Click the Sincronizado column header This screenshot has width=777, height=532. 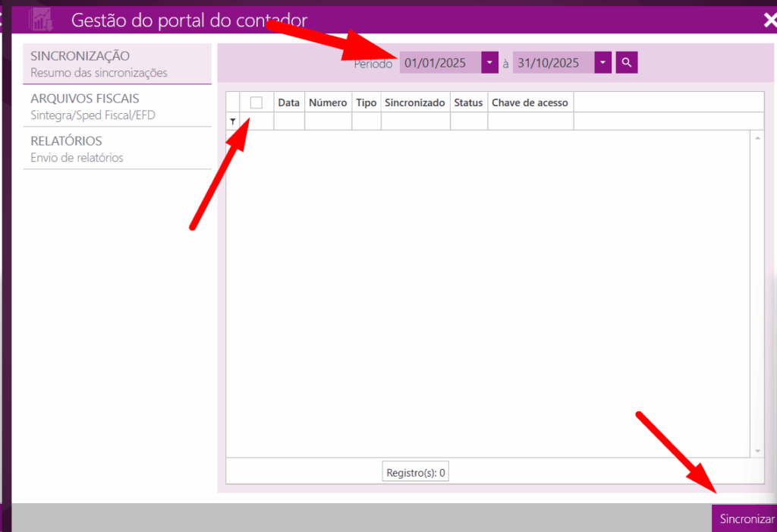tap(415, 102)
